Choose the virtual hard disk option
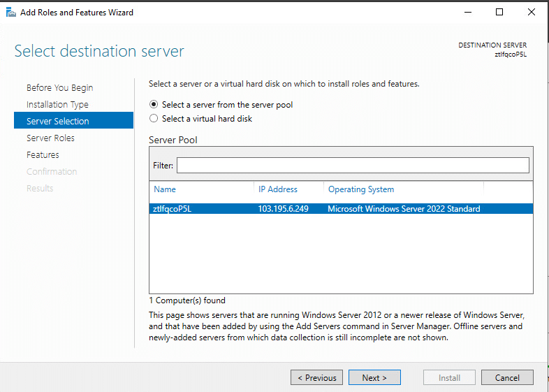This screenshot has height=392, width=549. point(154,119)
